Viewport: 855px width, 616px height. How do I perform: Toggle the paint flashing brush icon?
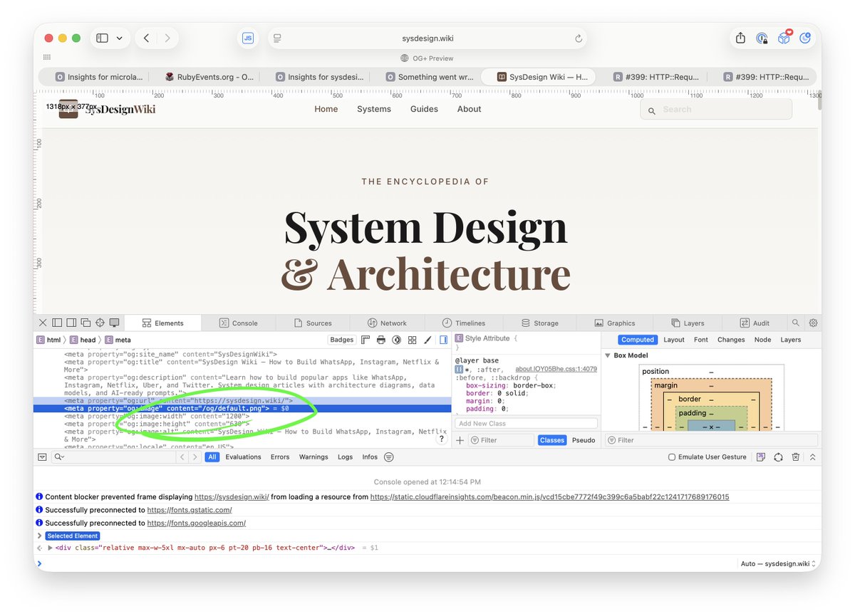tap(428, 340)
